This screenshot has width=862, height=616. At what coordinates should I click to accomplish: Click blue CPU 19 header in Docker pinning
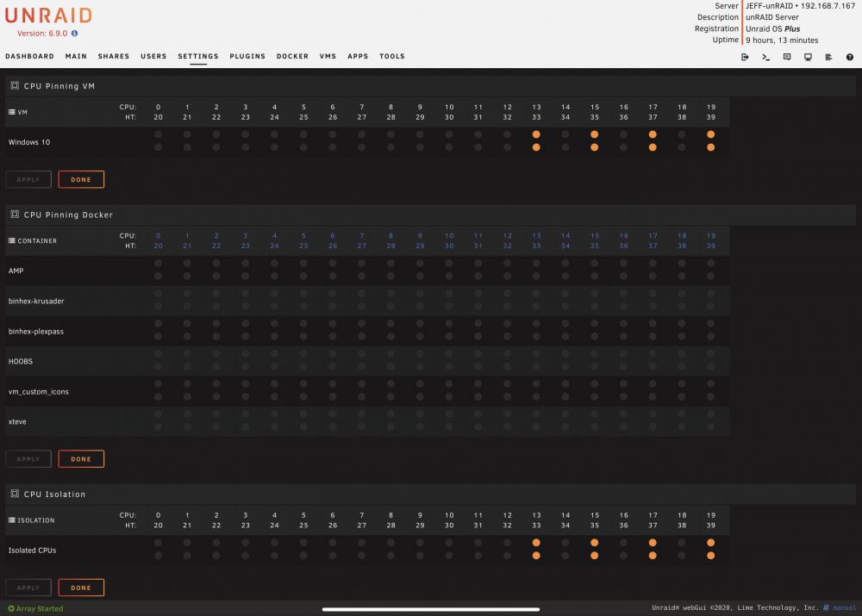point(711,236)
